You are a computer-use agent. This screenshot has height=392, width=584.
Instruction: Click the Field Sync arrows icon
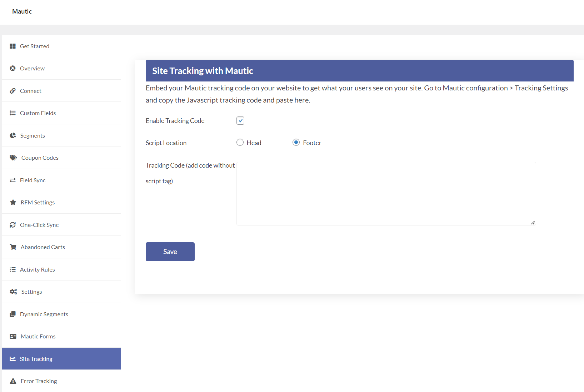click(x=13, y=180)
